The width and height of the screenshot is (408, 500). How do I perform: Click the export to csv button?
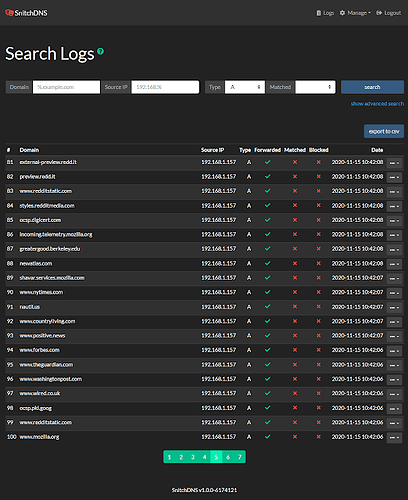pos(384,131)
